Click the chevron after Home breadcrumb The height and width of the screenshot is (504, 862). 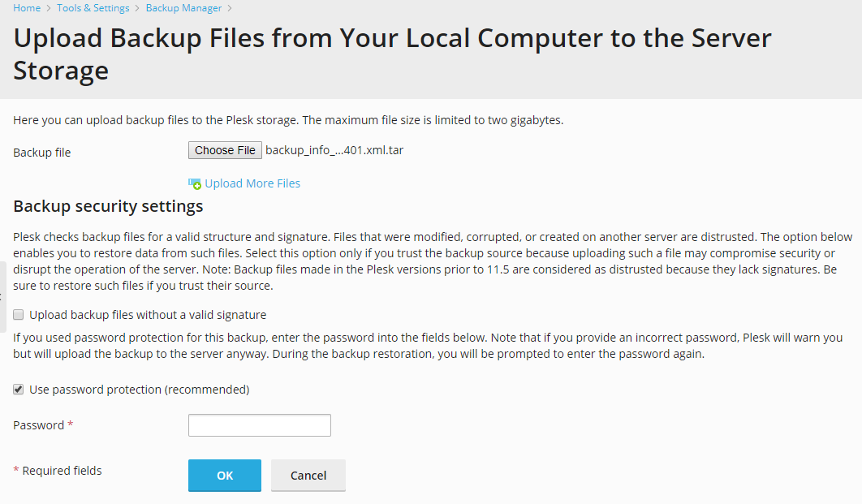click(x=49, y=8)
